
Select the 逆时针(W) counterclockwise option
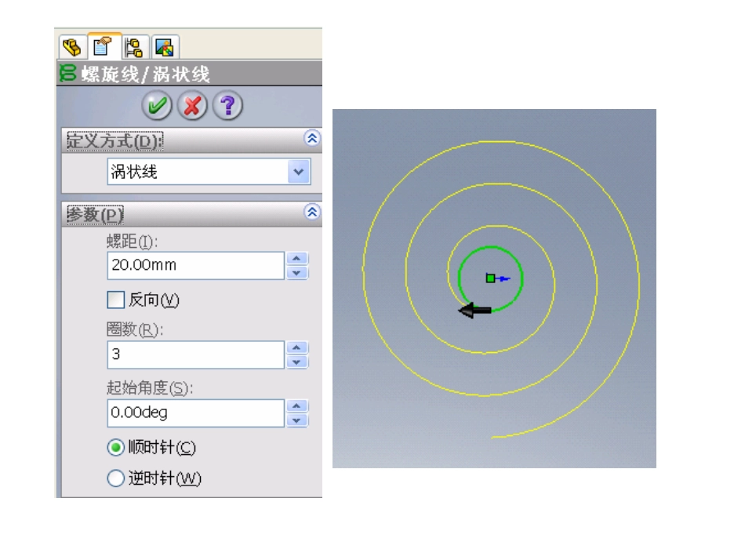pos(115,478)
